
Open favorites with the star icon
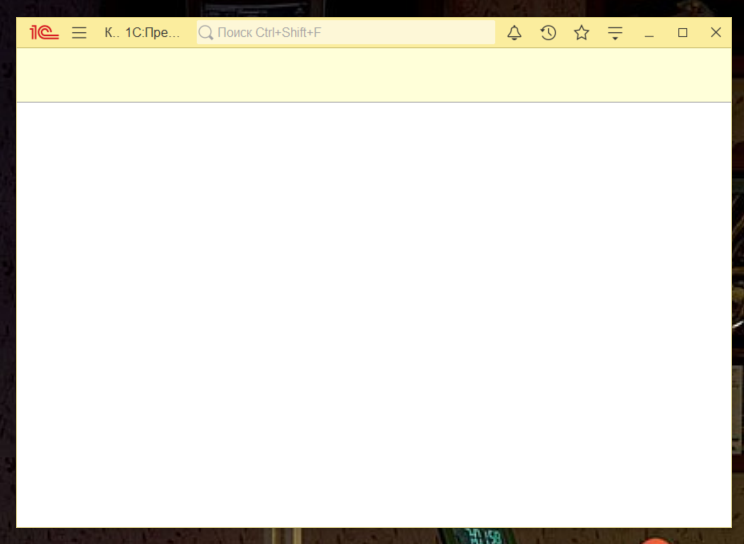tap(581, 33)
